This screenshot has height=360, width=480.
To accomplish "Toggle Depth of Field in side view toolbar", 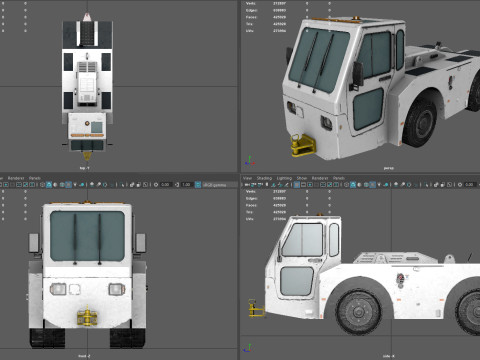I will pyautogui.click(x=415, y=184).
